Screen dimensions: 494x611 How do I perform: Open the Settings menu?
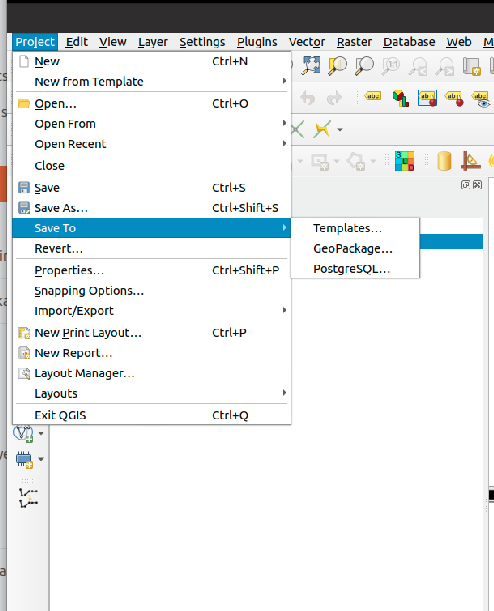pos(202,42)
